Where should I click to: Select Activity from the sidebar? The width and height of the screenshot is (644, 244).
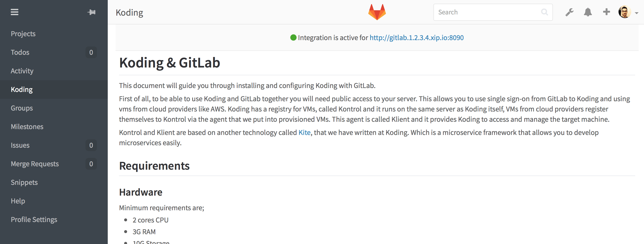pos(22,71)
